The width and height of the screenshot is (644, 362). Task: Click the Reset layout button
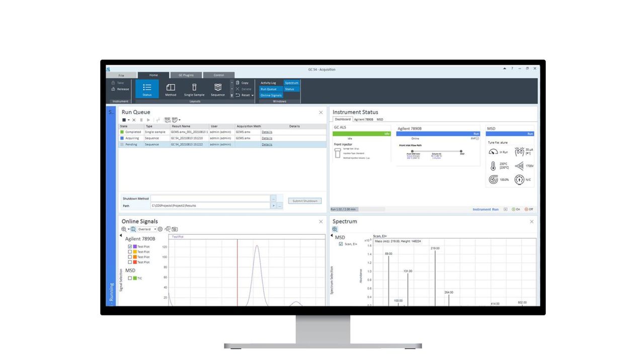point(243,95)
